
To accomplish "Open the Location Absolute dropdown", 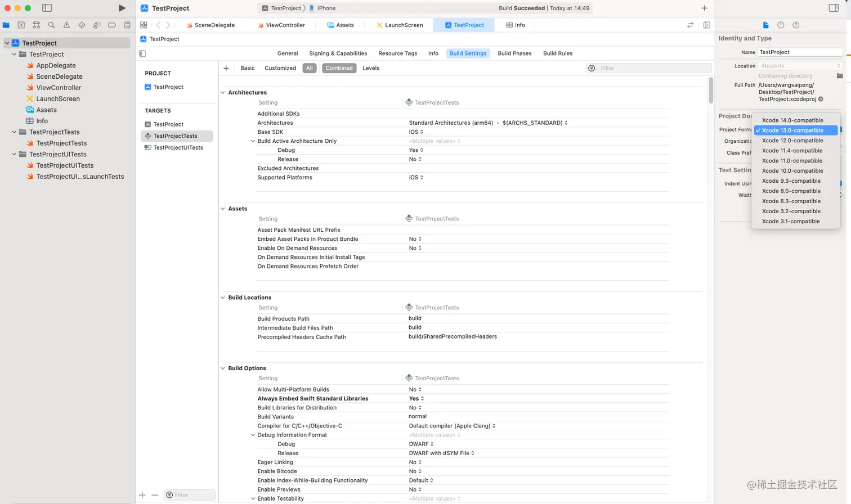I will [800, 66].
